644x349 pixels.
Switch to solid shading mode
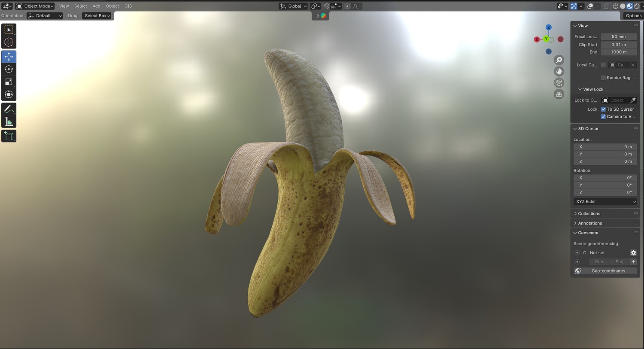[623, 6]
